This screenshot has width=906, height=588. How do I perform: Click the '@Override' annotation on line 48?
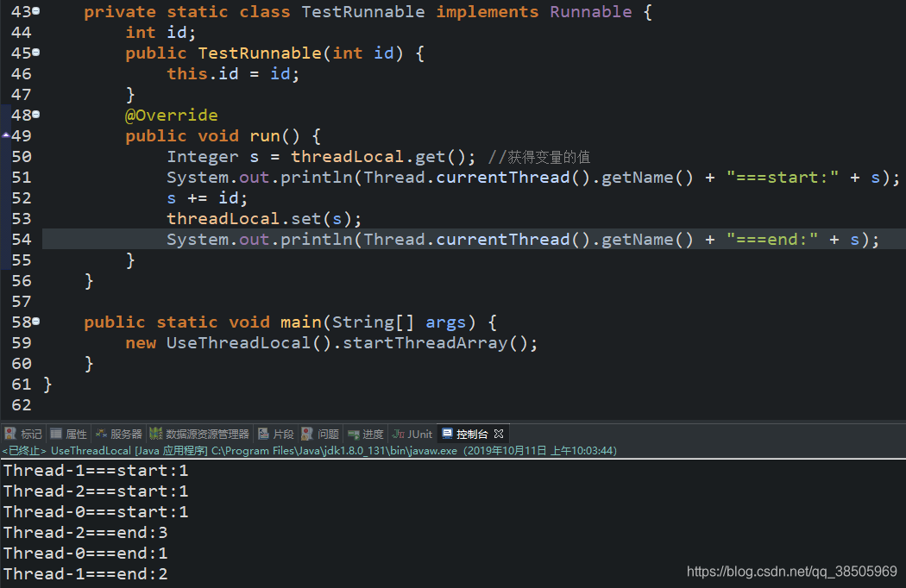click(x=172, y=115)
